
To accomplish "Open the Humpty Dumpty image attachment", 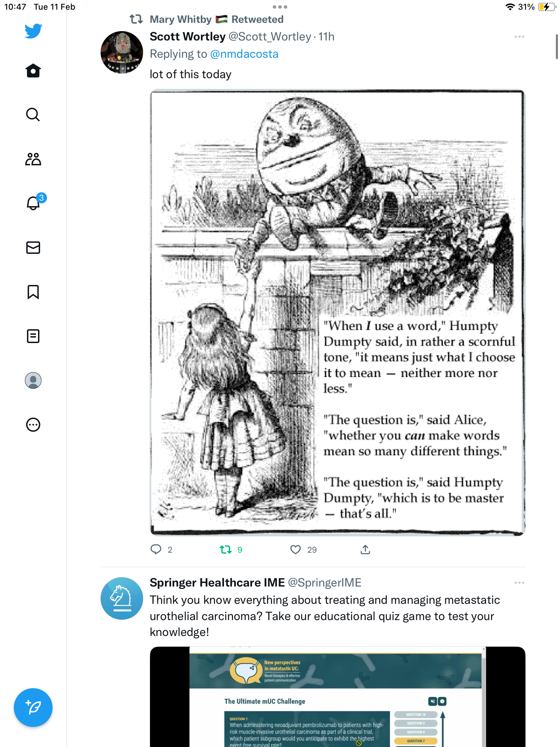I will point(338,313).
